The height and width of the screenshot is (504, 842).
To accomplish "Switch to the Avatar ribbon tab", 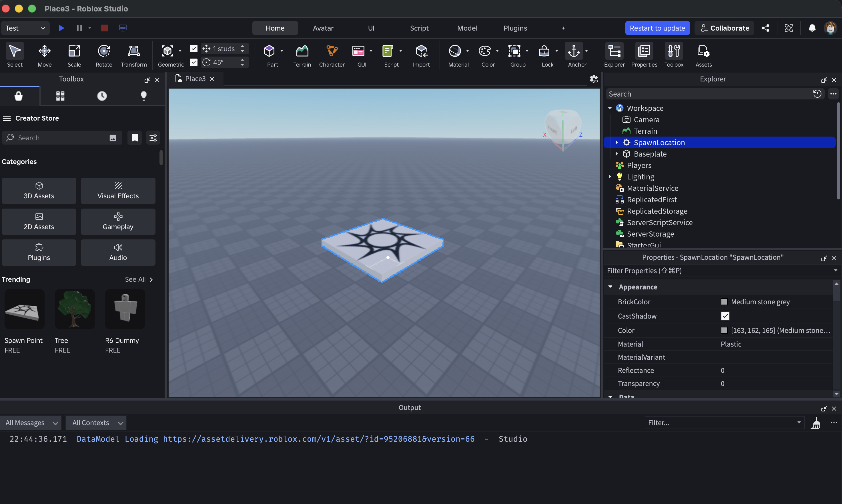I will click(323, 28).
